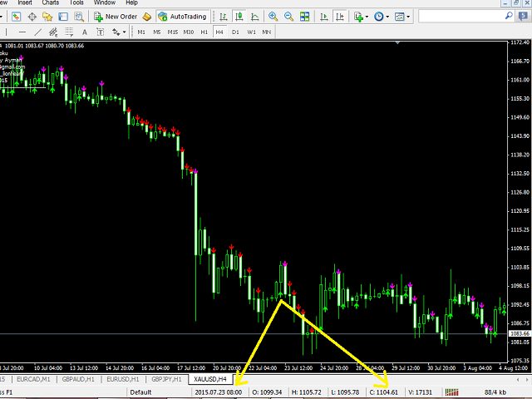Expand the arrows tool dropdown
532x399 pixels.
click(125, 32)
